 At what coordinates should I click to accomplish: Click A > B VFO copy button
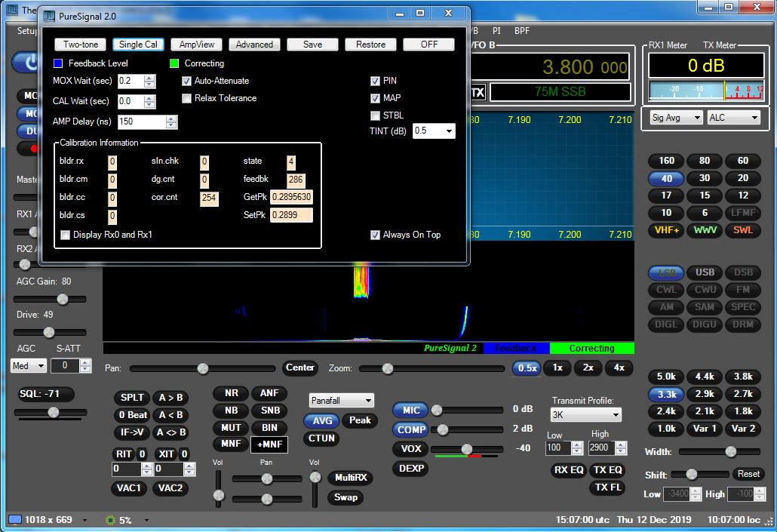pos(170,398)
